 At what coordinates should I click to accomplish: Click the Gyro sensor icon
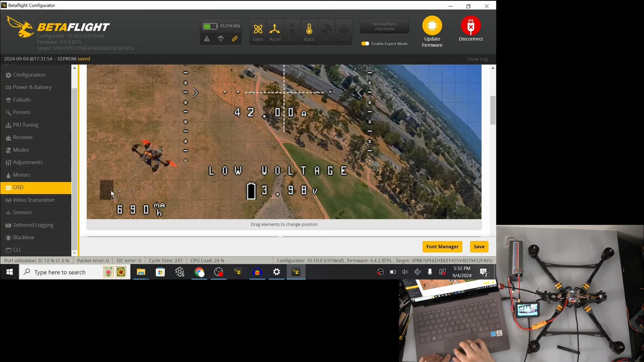(x=258, y=32)
